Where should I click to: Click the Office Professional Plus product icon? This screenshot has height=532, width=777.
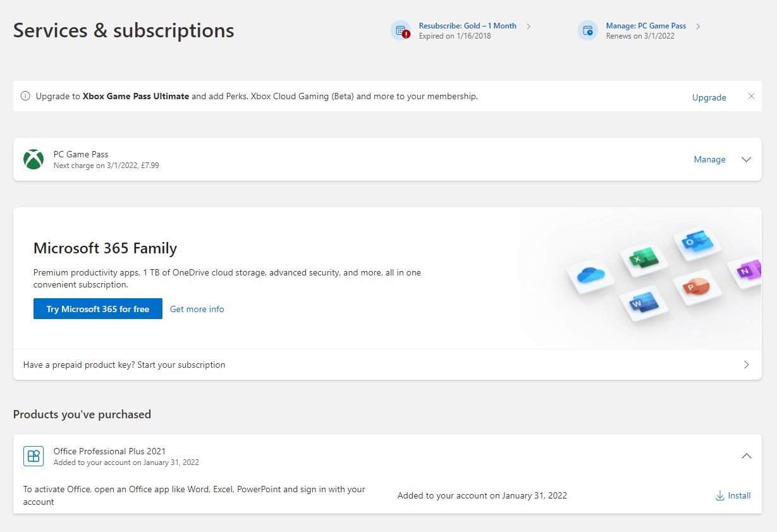[34, 456]
